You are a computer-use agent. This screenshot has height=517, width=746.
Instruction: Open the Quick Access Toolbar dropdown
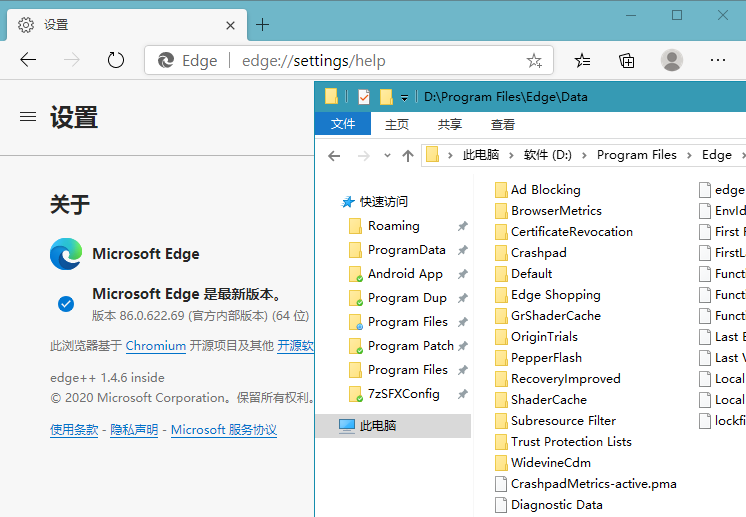tap(404, 98)
